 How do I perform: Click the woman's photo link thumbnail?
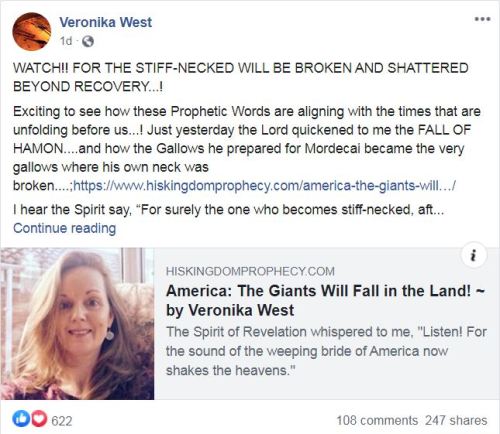click(x=77, y=323)
